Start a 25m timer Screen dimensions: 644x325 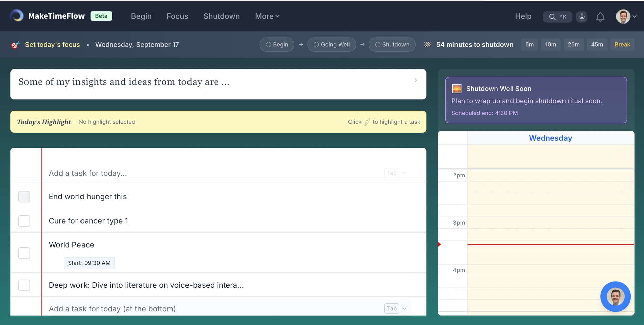point(573,45)
